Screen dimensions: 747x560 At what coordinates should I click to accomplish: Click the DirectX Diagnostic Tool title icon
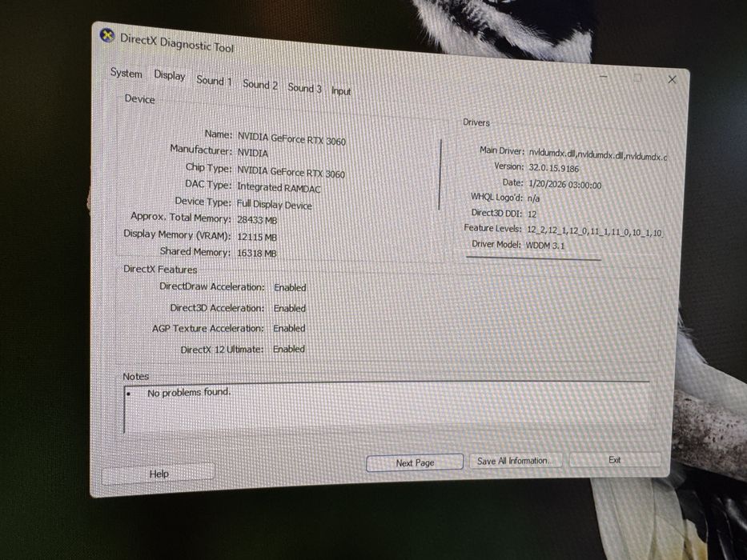(x=107, y=36)
